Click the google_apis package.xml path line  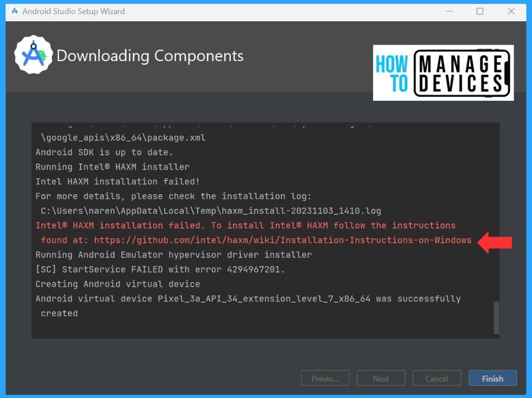click(123, 138)
